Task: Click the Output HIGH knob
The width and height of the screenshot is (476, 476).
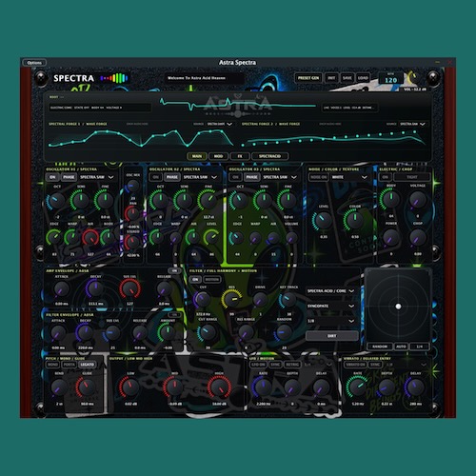Action: pyautogui.click(x=220, y=387)
